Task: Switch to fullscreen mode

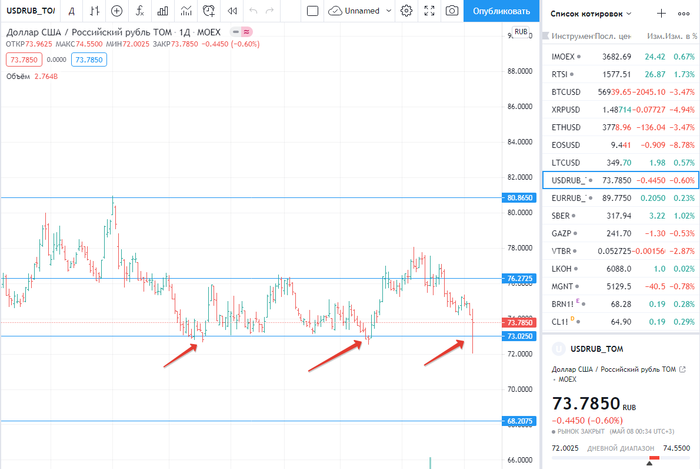Action: coord(429,11)
